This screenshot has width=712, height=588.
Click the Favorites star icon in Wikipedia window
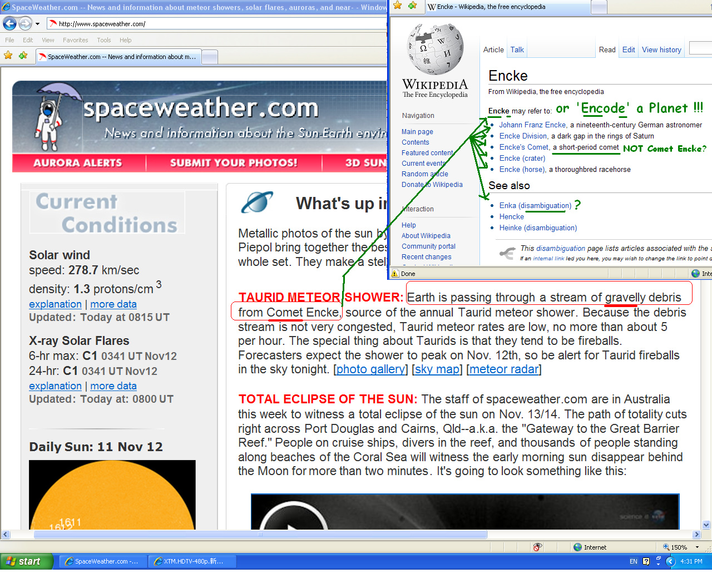point(398,6)
